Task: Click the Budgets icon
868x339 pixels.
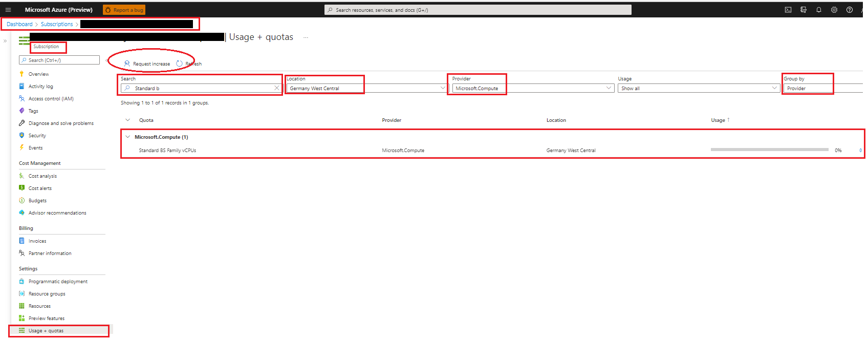Action: click(21, 200)
